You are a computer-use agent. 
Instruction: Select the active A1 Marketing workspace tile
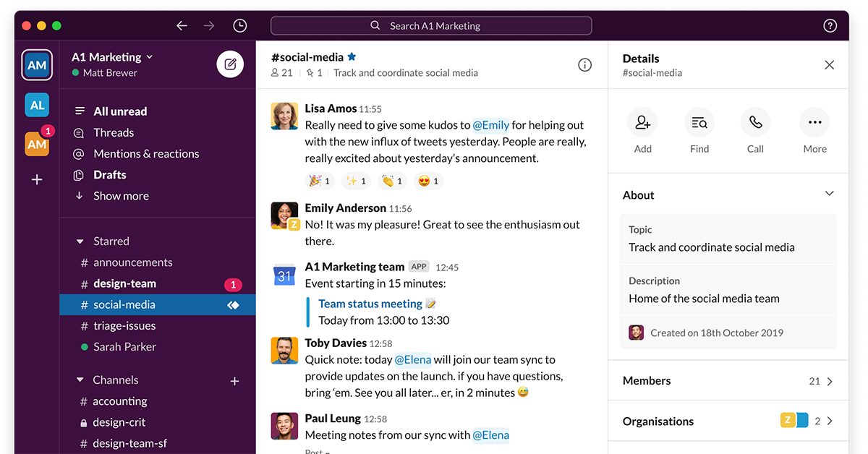(x=37, y=65)
